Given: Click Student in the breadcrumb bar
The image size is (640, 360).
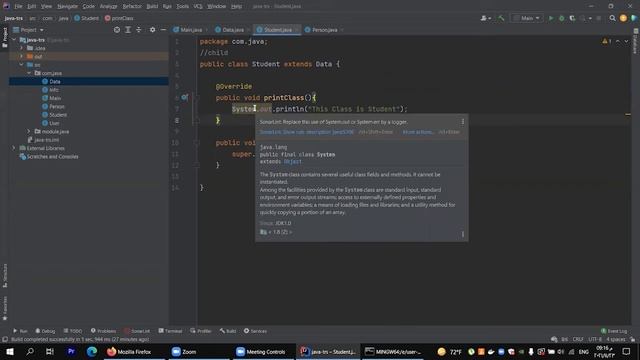Looking at the screenshot, I should (87, 18).
